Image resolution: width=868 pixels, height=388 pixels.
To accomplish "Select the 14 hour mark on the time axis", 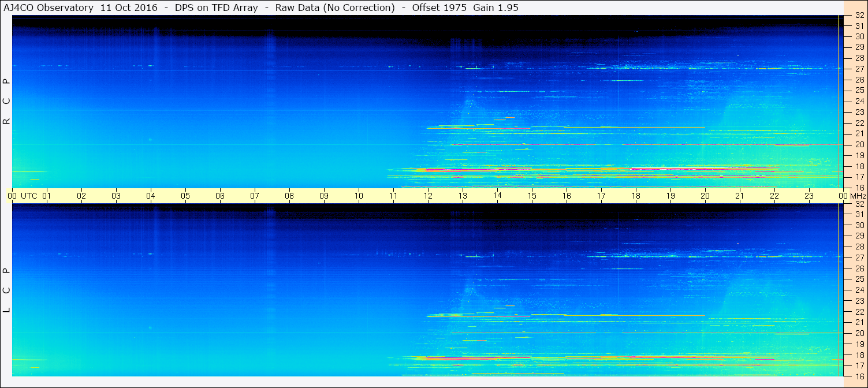I will click(x=497, y=196).
